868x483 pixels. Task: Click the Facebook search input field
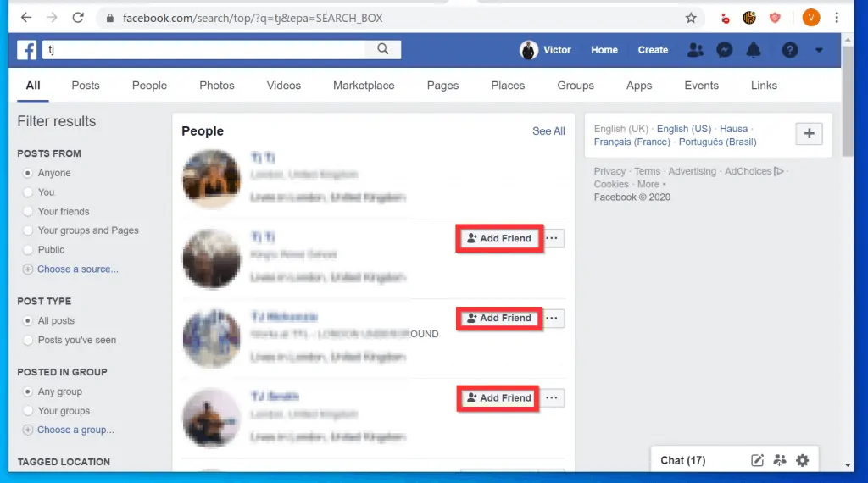pyautogui.click(x=203, y=50)
